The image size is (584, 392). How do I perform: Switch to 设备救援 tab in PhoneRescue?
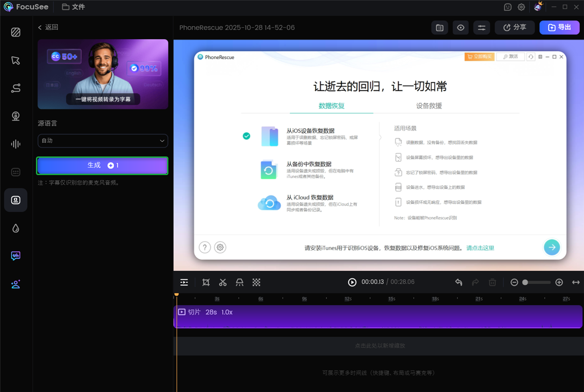(x=429, y=106)
